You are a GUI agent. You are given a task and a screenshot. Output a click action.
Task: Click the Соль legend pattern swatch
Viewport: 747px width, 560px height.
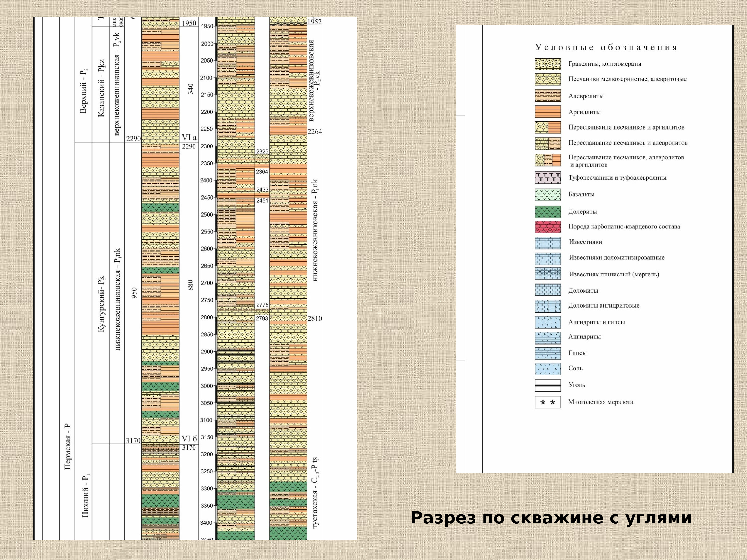click(x=548, y=369)
